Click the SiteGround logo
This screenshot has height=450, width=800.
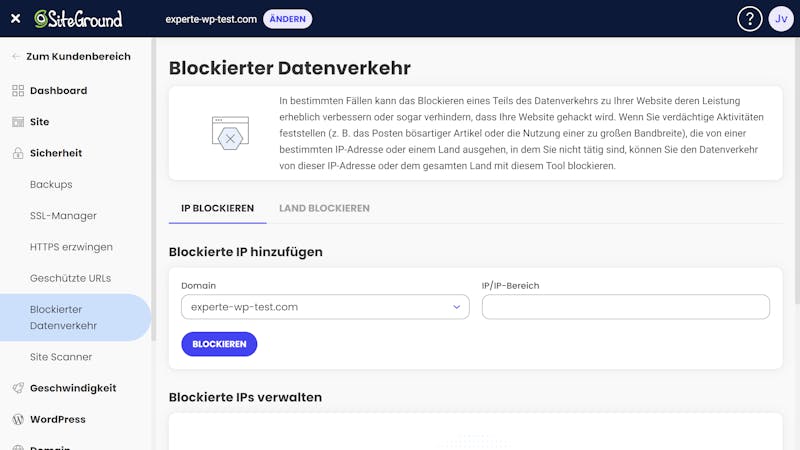point(78,18)
